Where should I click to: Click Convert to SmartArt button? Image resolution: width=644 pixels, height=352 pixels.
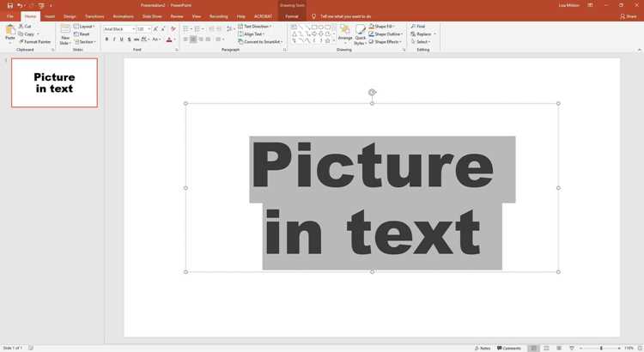click(260, 42)
